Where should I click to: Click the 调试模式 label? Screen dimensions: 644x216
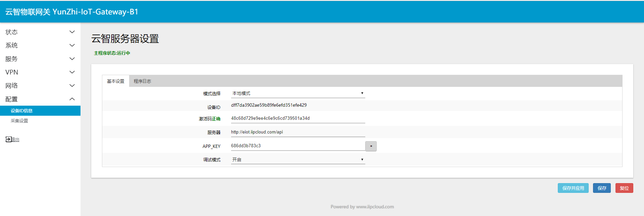[x=212, y=160]
